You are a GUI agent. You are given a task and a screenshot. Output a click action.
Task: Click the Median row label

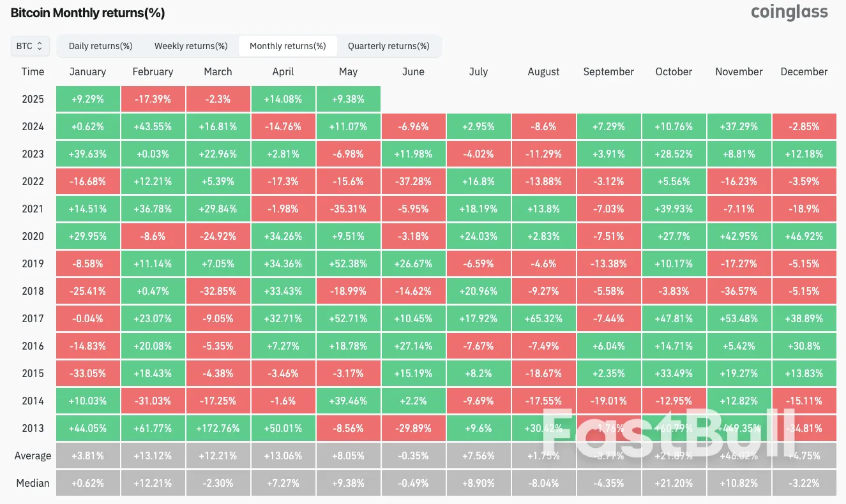point(33,483)
